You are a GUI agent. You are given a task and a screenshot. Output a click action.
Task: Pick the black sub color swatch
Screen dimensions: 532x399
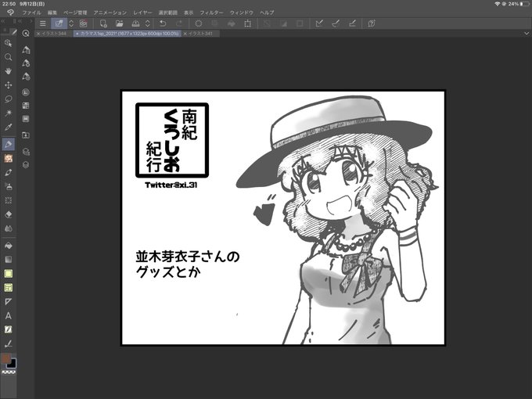pos(13,364)
